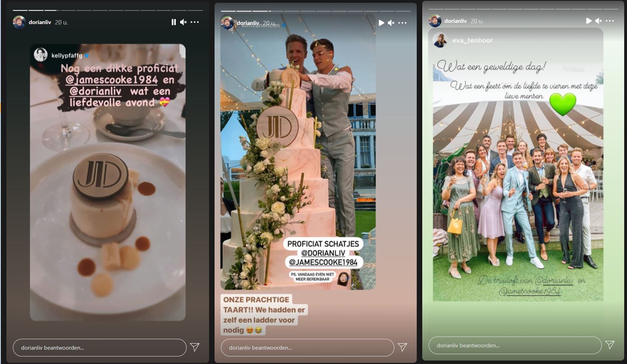
Task: Open the three-dot menu on the first story
Action: 195,22
